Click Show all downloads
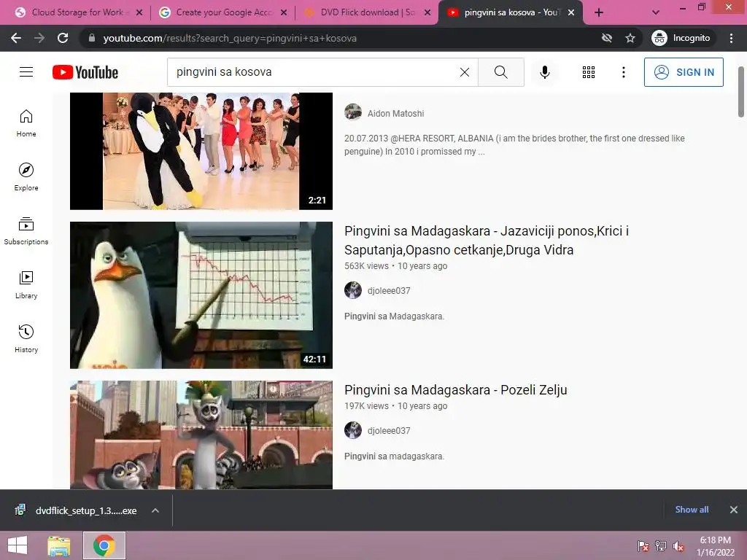 [692, 510]
